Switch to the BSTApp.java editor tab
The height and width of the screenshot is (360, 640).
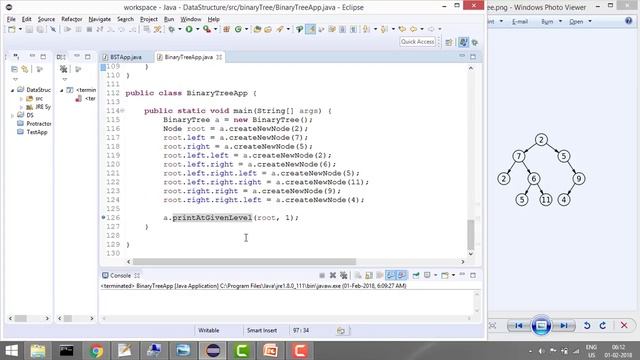point(126,57)
